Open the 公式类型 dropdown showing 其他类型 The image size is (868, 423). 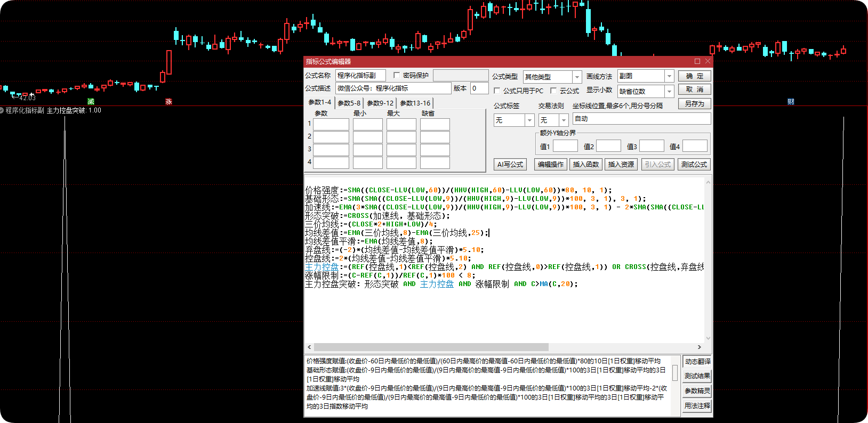[552, 77]
